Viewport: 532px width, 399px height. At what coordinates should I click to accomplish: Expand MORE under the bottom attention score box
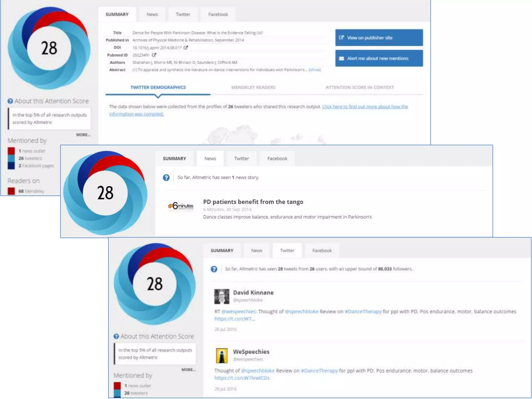[188, 370]
